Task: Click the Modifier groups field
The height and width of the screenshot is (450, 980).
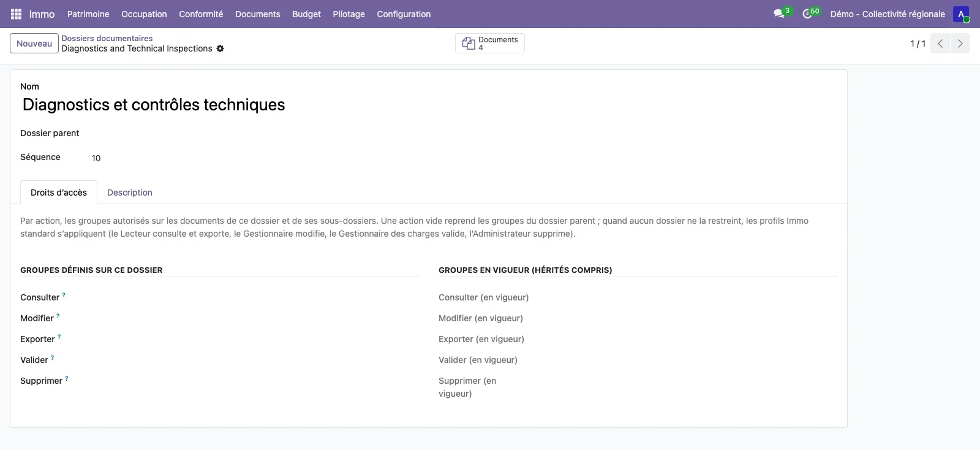Action: tap(254, 318)
